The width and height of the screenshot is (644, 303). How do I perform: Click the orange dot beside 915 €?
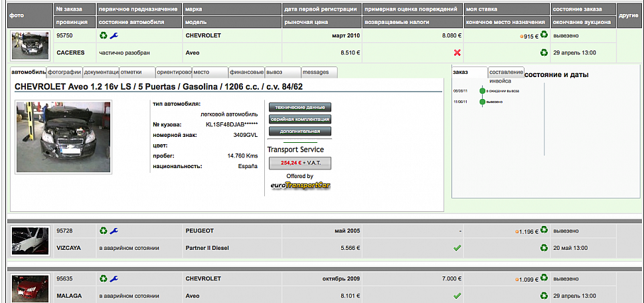pos(522,37)
